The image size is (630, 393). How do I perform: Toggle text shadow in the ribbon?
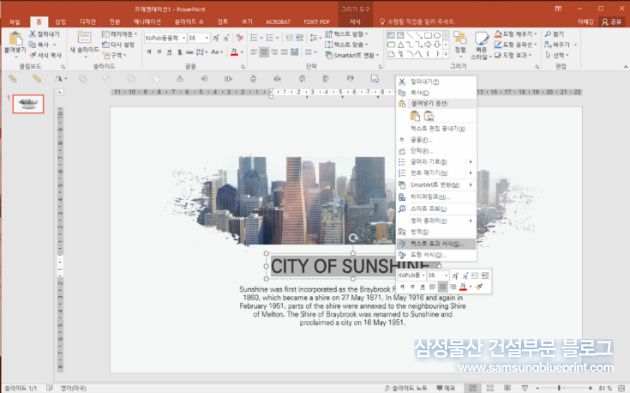[x=180, y=52]
